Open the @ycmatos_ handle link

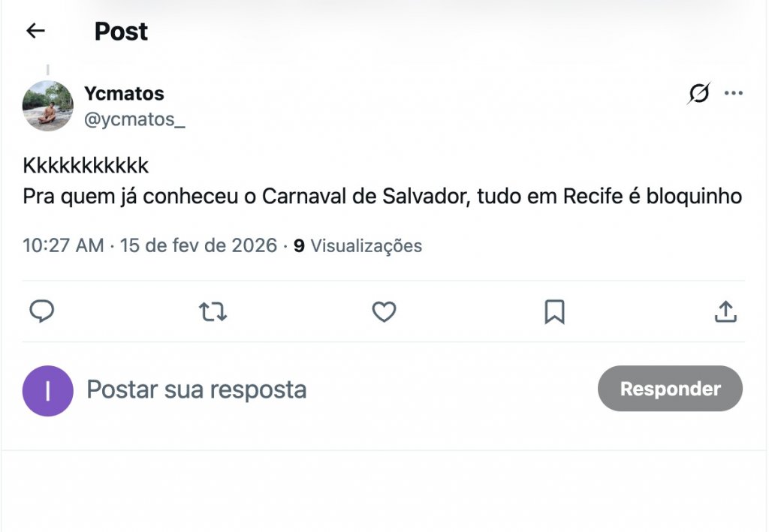[134, 119]
